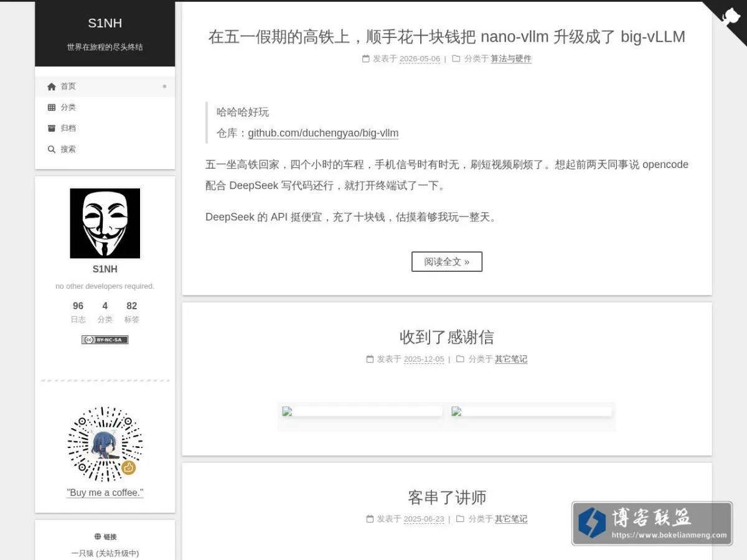Click the quote line 哈哈哈好玩
747x560 pixels.
pyautogui.click(x=243, y=113)
